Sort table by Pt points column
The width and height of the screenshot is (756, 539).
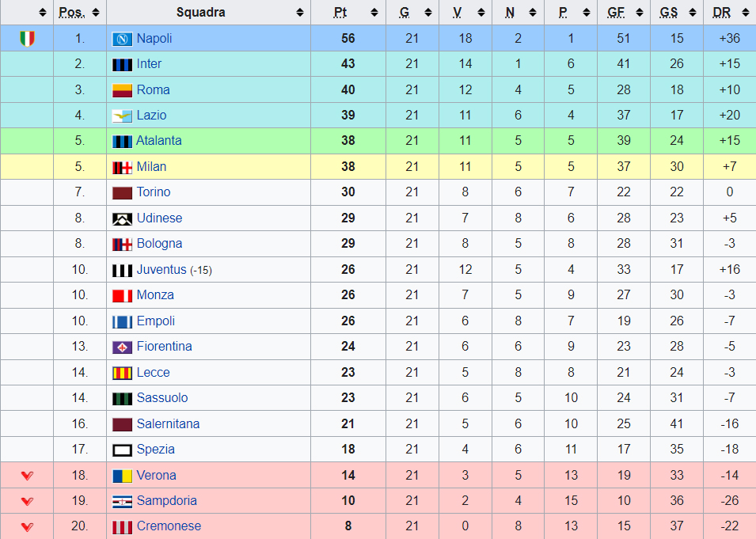coord(374,13)
